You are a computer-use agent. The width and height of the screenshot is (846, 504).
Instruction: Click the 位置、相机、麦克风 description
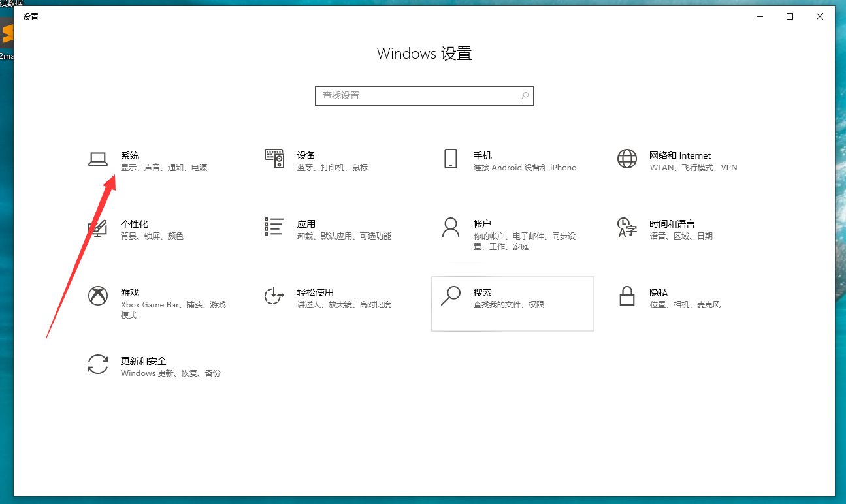click(x=685, y=305)
